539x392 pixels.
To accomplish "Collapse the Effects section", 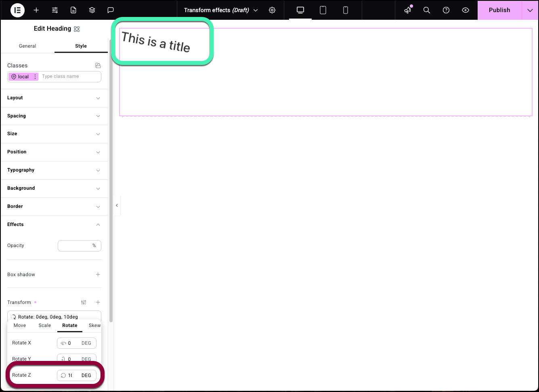I will pyautogui.click(x=54, y=224).
